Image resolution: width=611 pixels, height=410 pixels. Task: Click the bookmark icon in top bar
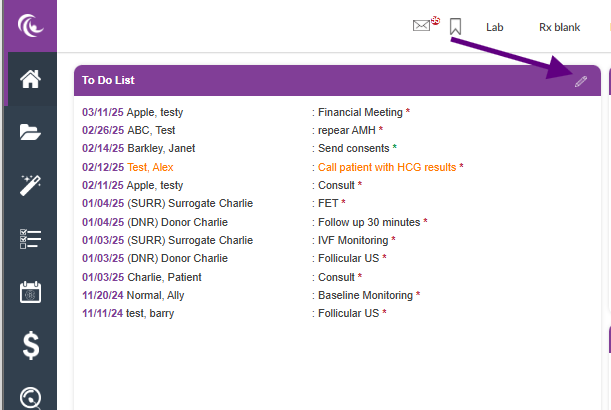pos(455,27)
